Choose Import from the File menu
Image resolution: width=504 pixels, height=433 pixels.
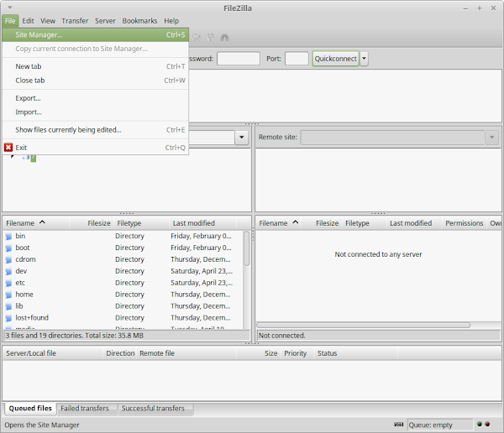[x=95, y=112]
